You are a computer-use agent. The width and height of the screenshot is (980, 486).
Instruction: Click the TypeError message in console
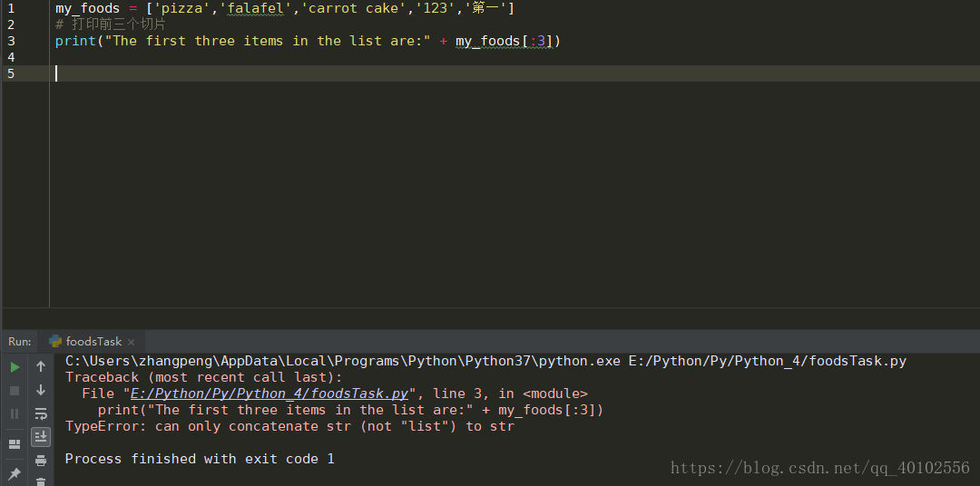coord(289,426)
